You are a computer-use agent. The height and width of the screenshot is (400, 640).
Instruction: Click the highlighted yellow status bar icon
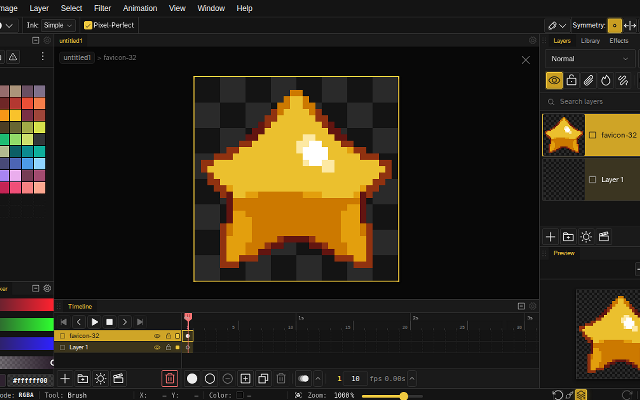581,395
